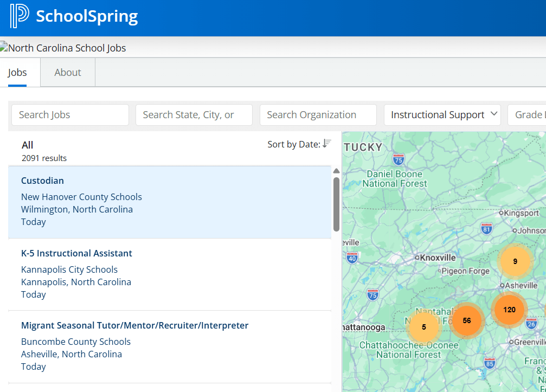Open the Migrant Seasonal Tutor job listing
This screenshot has height=392, width=546.
[134, 325]
